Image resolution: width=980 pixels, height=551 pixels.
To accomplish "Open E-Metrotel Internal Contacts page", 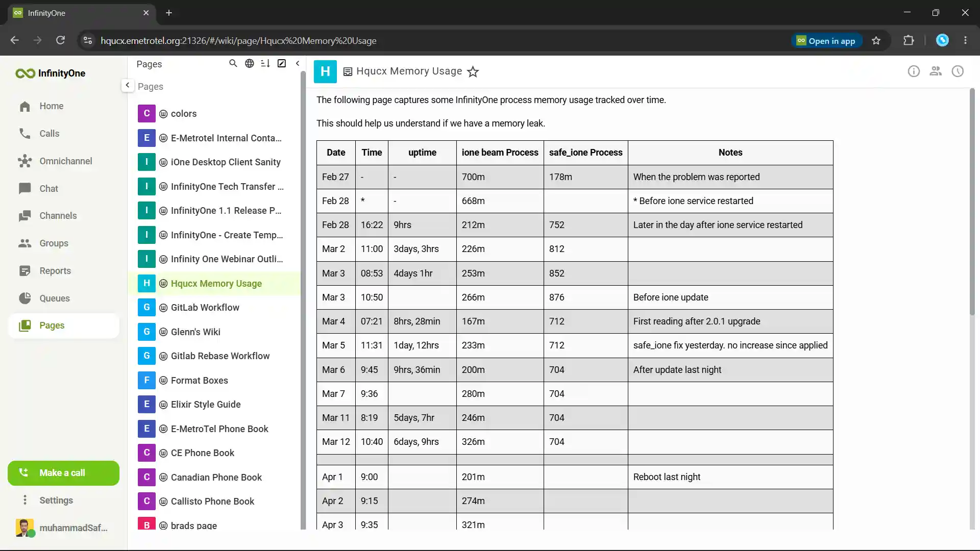I will click(214, 138).
